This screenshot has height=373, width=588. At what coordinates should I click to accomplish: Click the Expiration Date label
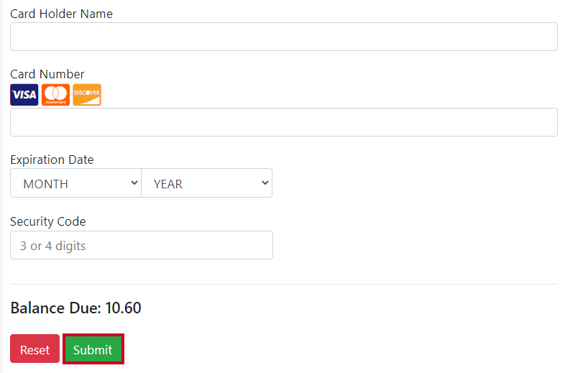click(52, 160)
